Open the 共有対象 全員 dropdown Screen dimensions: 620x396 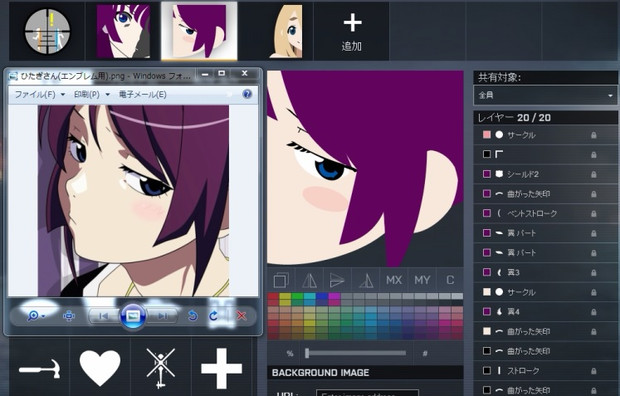(x=545, y=95)
